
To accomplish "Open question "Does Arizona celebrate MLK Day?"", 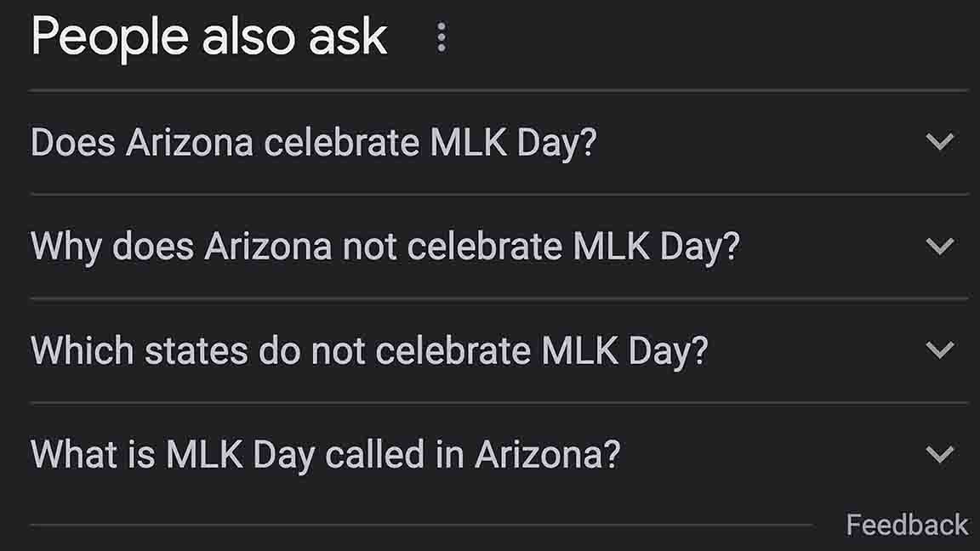I will pos(313,142).
